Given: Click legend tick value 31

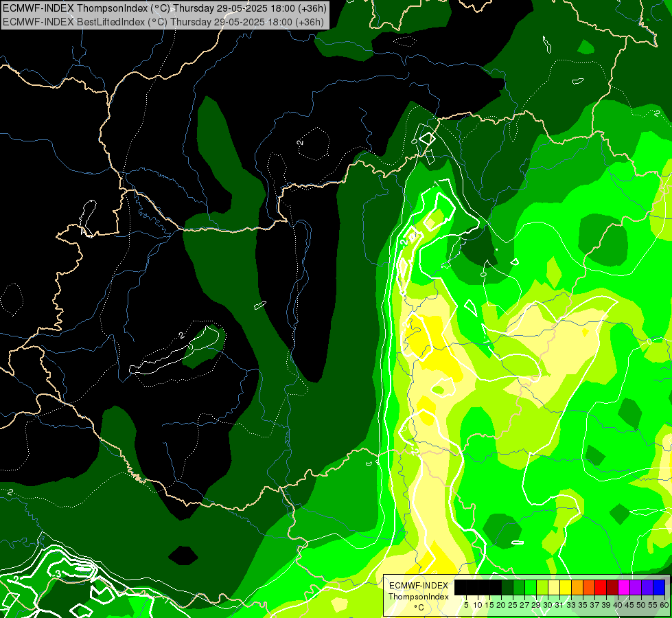Looking at the screenshot, I should (559, 605).
